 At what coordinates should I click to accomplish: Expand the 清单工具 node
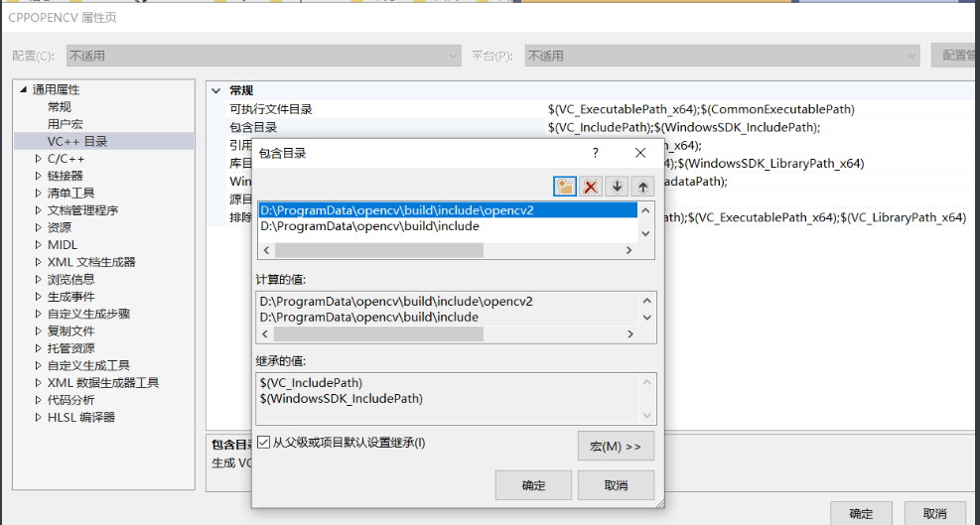coord(38,194)
